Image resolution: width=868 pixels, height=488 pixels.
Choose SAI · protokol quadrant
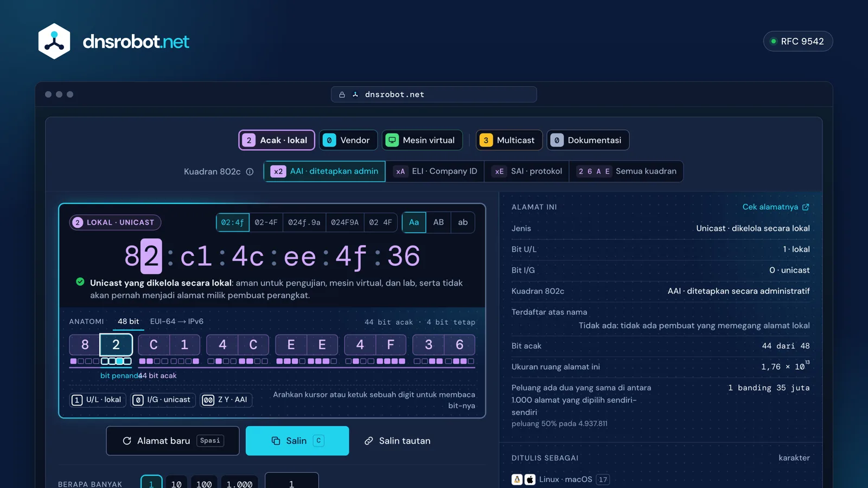point(527,171)
